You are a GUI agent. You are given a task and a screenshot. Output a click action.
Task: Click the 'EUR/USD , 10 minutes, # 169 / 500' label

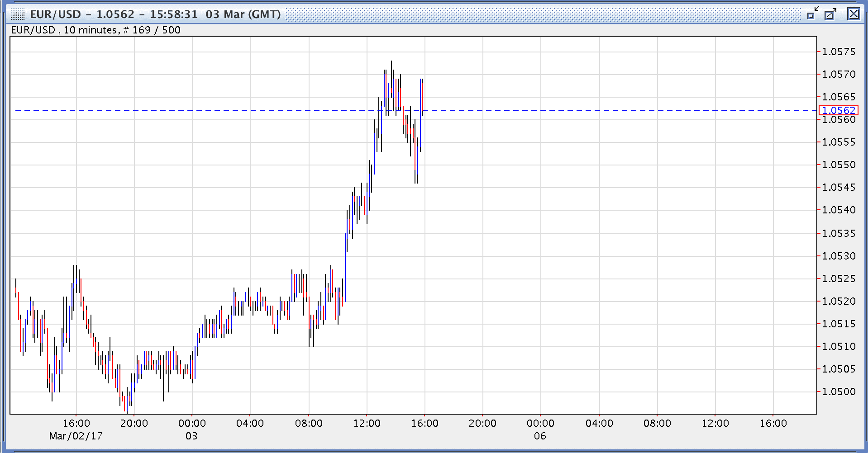(x=95, y=30)
